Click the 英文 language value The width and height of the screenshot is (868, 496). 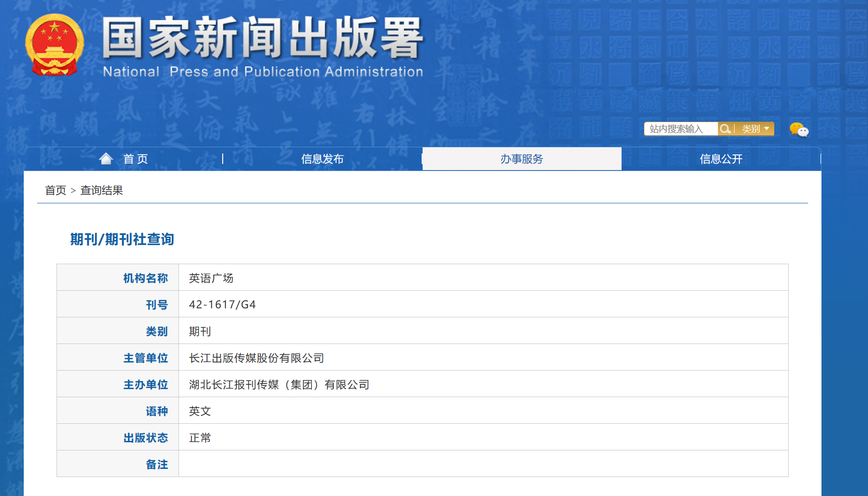pyautogui.click(x=200, y=411)
